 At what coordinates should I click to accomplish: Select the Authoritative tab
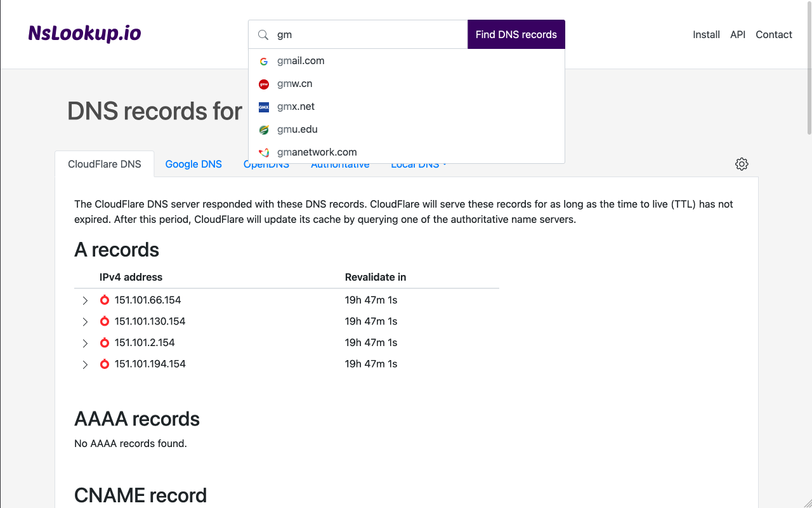tap(340, 164)
